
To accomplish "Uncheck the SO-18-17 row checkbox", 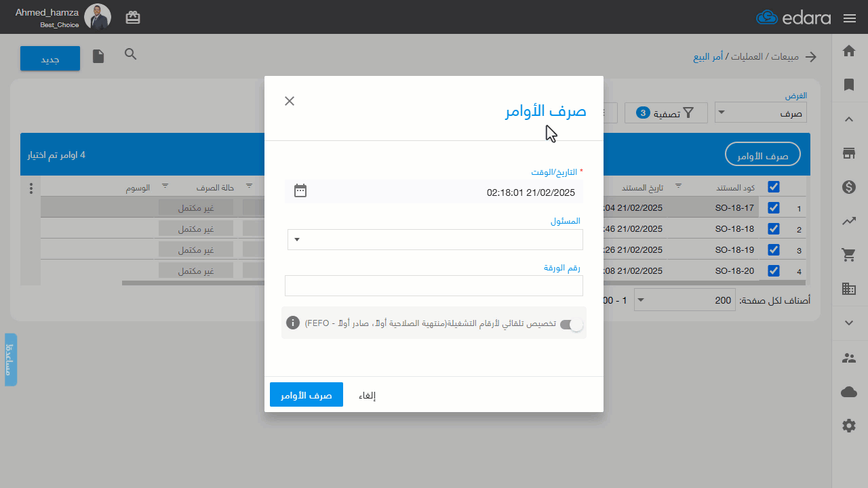I will (774, 208).
